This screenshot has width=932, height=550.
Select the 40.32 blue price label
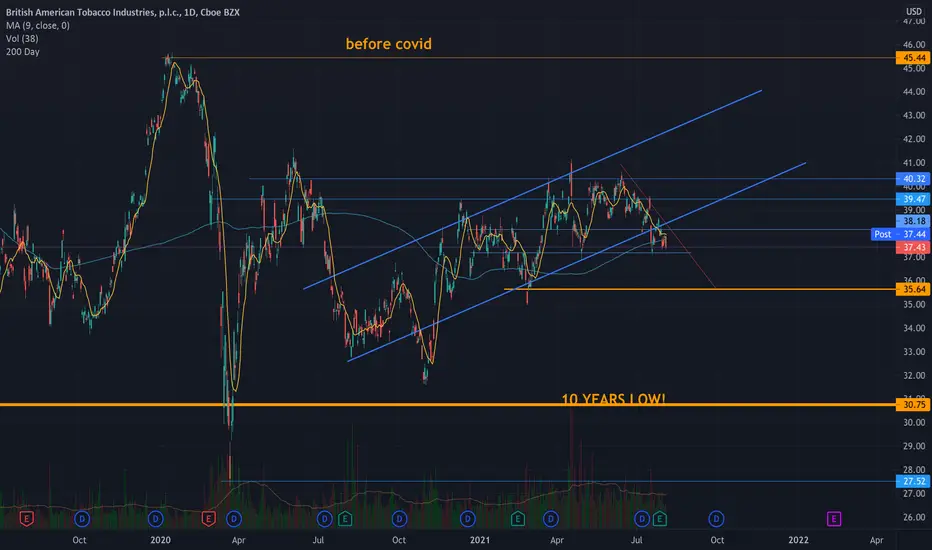[912, 178]
